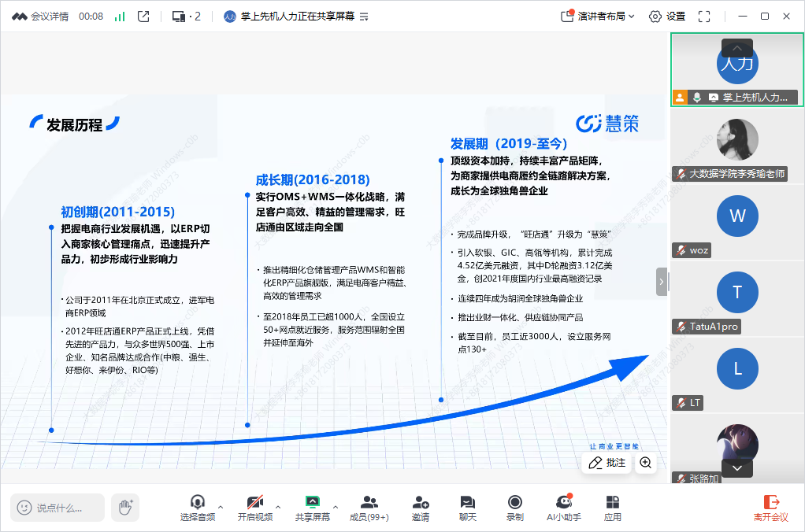Launch the AI小助手 assistant
Image resolution: width=805 pixels, height=532 pixels.
click(x=563, y=508)
